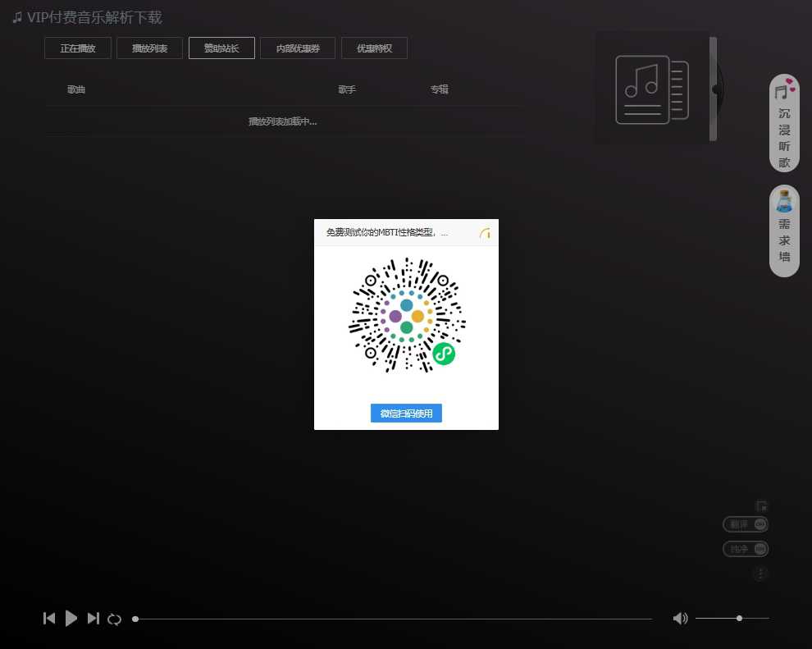Adjust the volume slider handle
The width and height of the screenshot is (812, 649).
[739, 618]
